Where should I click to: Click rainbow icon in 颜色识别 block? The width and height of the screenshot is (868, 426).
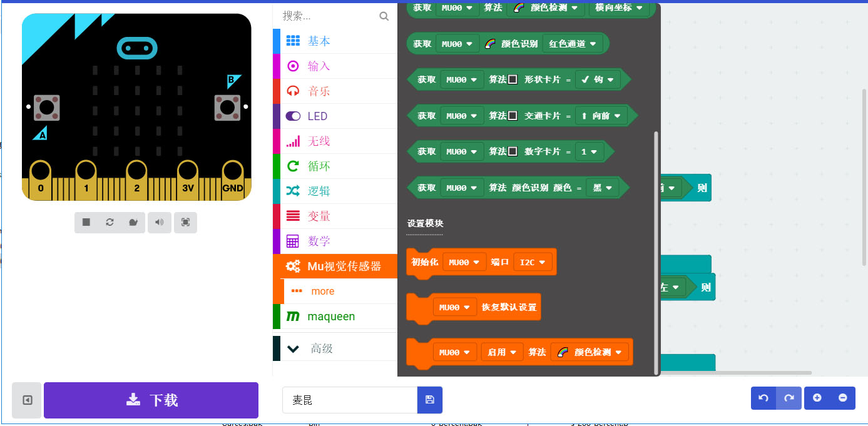click(x=490, y=44)
